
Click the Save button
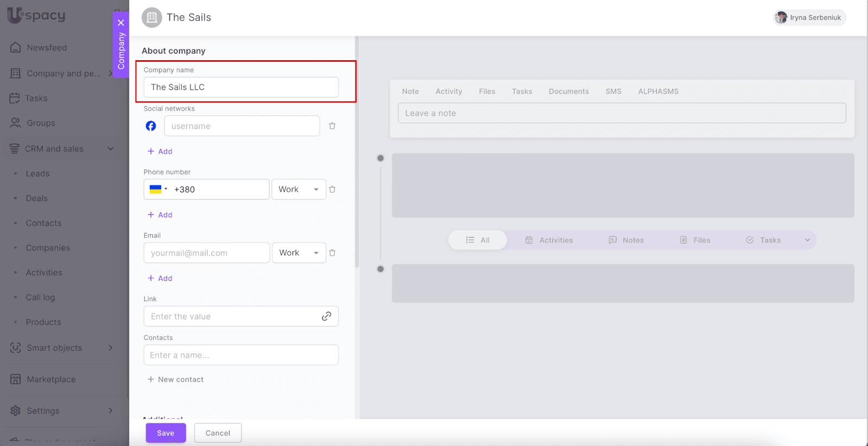tap(165, 433)
